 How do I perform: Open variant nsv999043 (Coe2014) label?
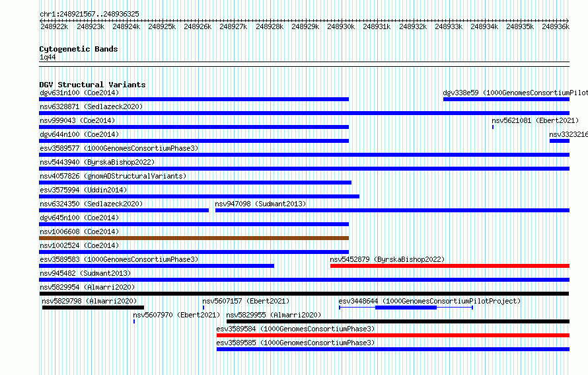77,120
